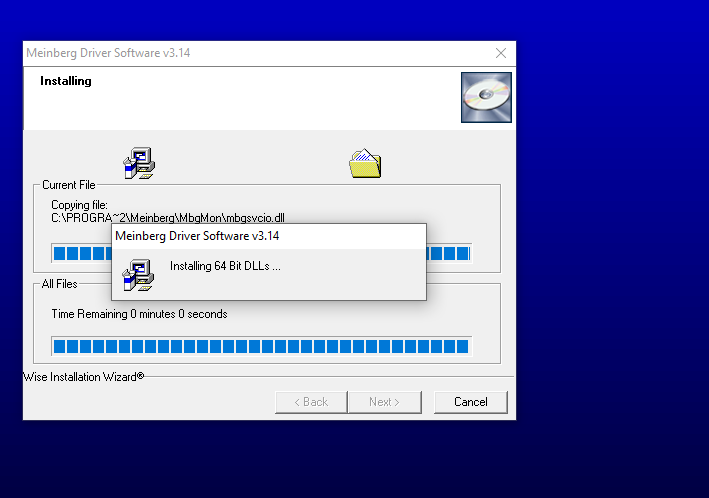Click the computer setup icon above Current File

(139, 163)
